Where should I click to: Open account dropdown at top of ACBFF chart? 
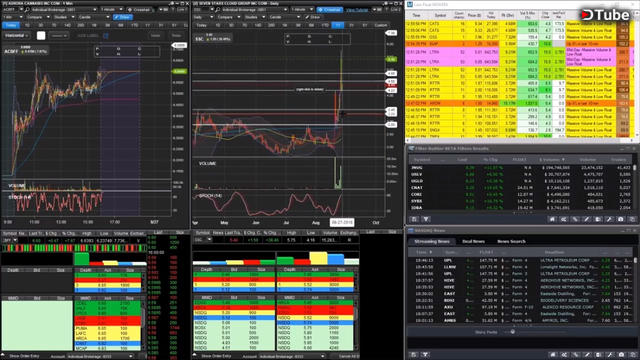(63, 9)
